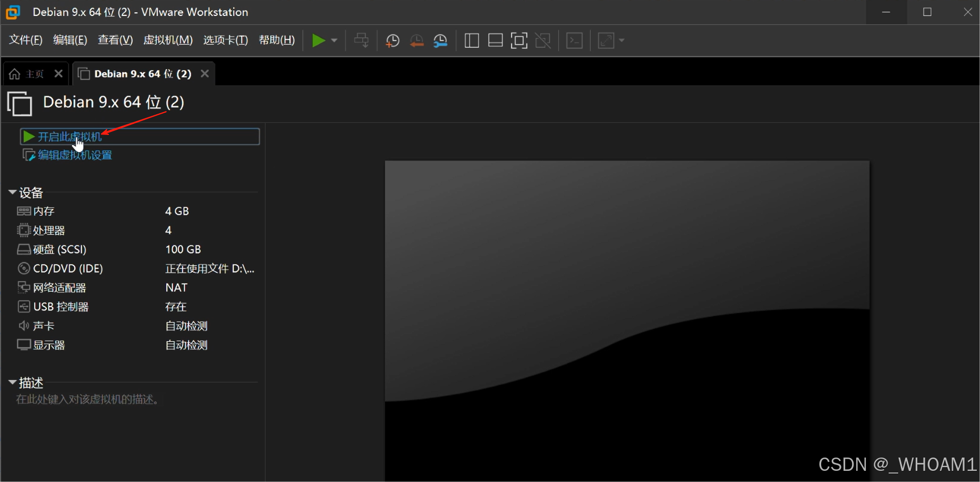Click the 声卡 sound card row
This screenshot has height=482, width=980.
coord(135,326)
